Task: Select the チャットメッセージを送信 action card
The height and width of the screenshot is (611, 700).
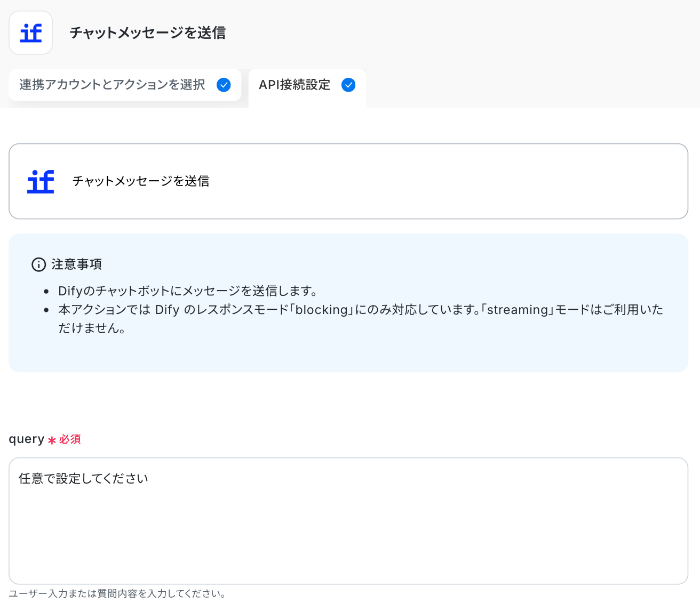Action: (348, 181)
